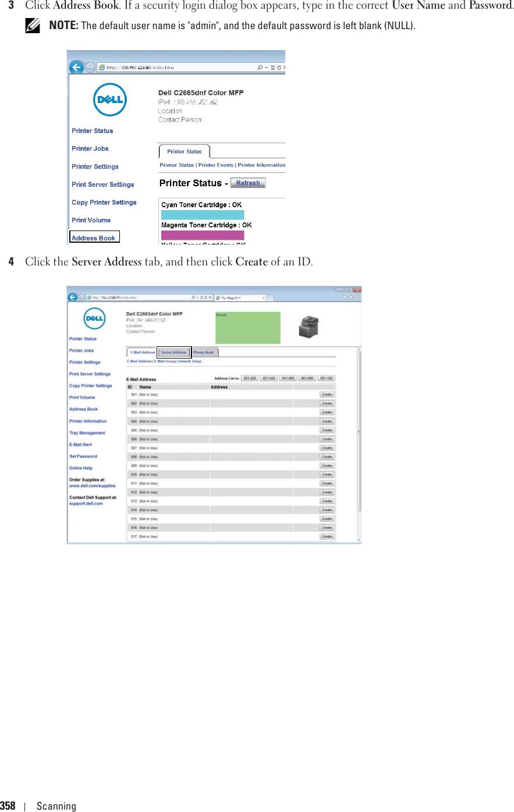The width and height of the screenshot is (514, 812).
Task: Click Create for ID 017
Action: 327,537
